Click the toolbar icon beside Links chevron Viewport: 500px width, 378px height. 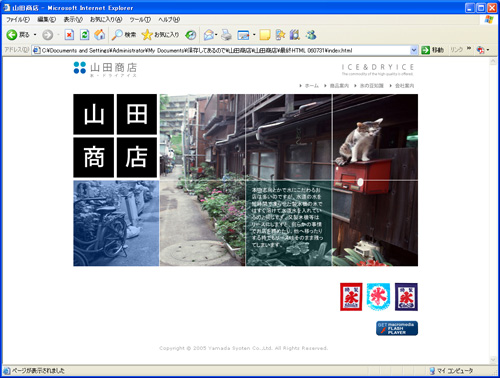pyautogui.click(x=480, y=50)
